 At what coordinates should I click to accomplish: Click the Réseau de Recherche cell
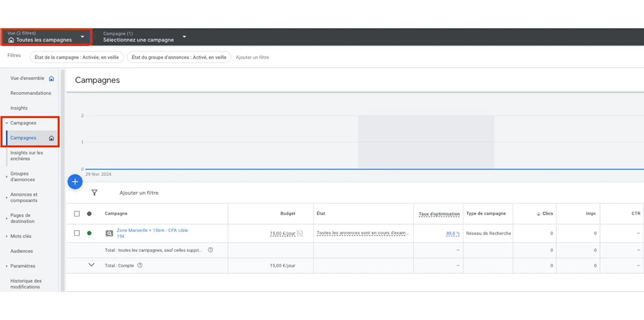tap(489, 234)
